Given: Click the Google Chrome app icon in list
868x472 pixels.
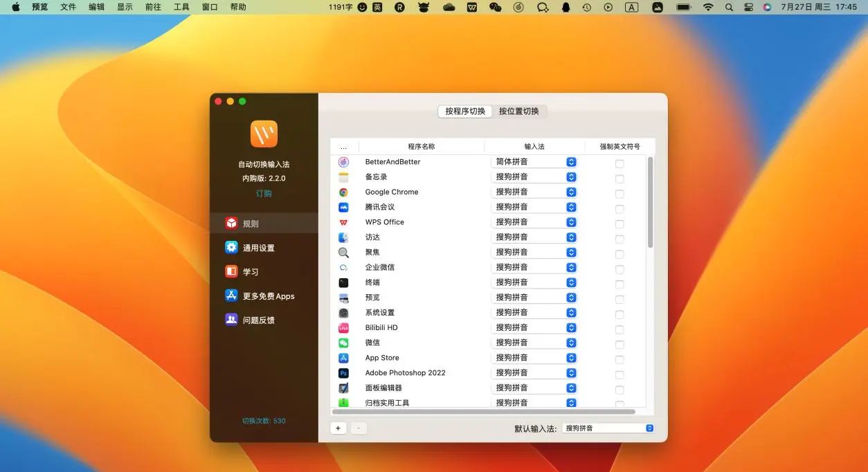Looking at the screenshot, I should (344, 192).
